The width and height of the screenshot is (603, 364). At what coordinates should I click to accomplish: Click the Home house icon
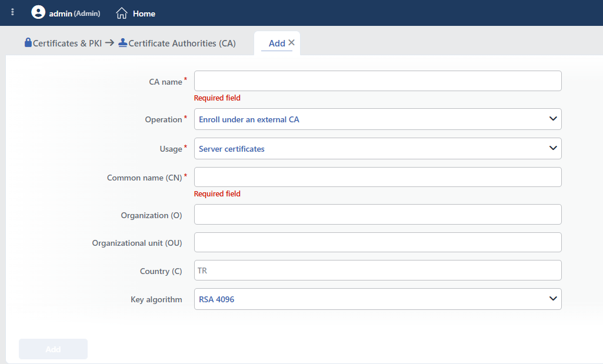(122, 13)
